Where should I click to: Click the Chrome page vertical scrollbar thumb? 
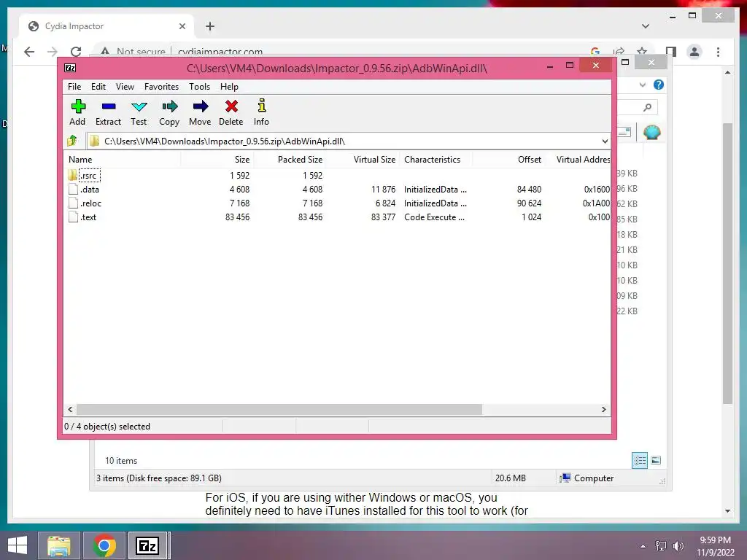pos(727,263)
